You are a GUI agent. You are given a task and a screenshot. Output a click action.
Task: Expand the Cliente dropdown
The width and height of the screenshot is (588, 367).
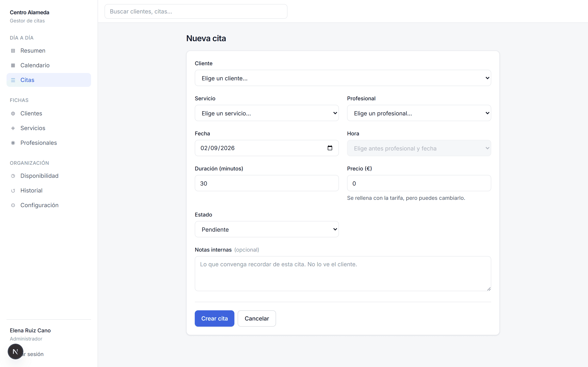(343, 78)
